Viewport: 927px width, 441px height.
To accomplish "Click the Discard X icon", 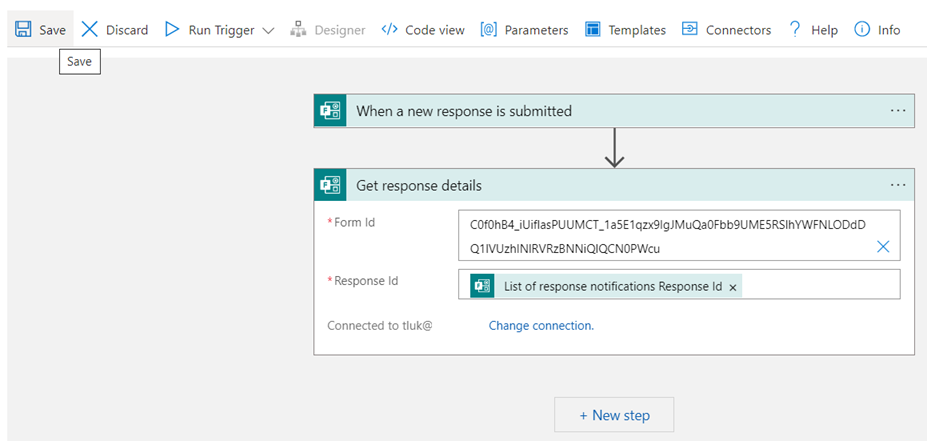I will click(90, 30).
